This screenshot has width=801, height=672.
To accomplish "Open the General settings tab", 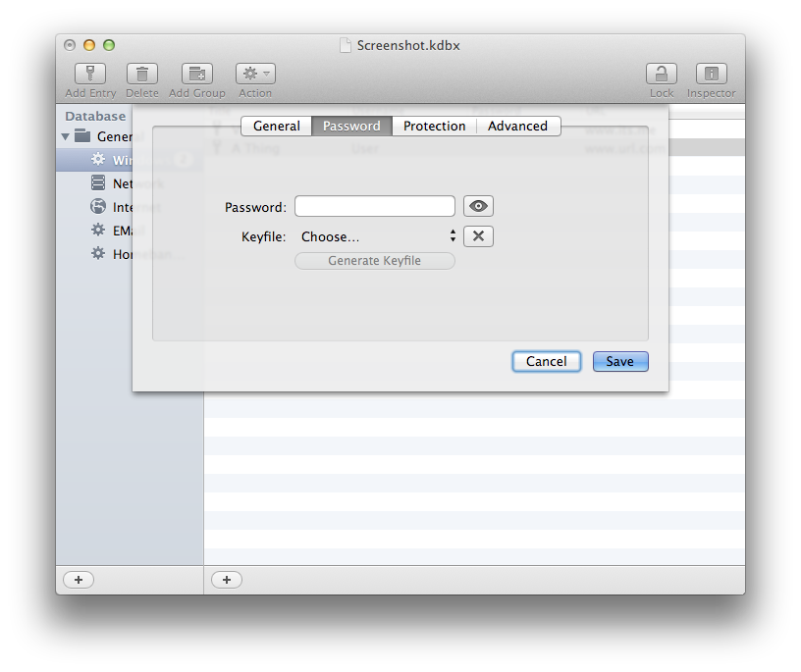I will (x=277, y=126).
